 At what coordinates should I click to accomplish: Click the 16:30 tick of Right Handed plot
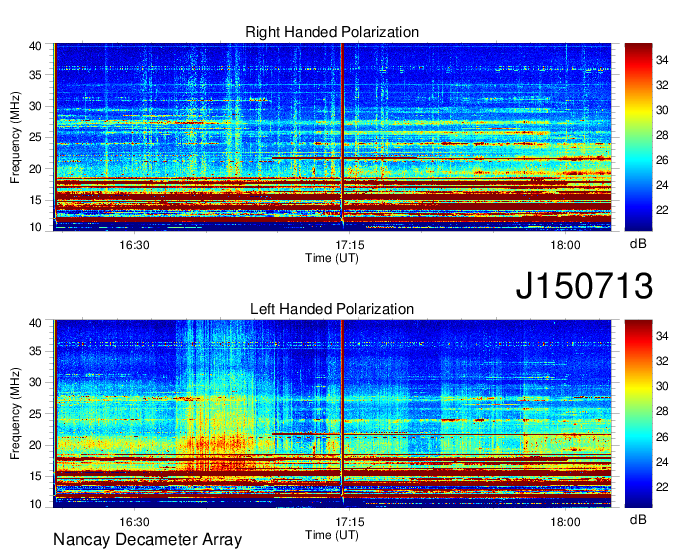point(134,245)
